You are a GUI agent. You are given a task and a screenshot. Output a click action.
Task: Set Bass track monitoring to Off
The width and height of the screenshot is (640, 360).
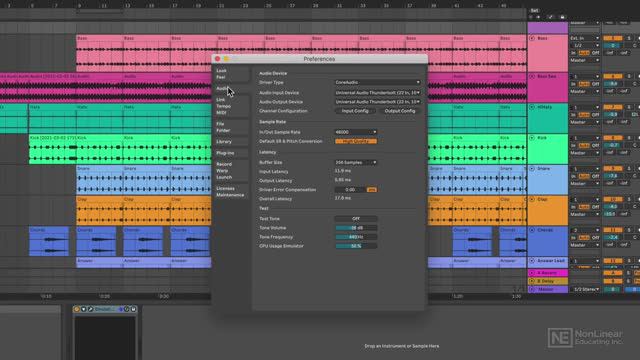(596, 53)
